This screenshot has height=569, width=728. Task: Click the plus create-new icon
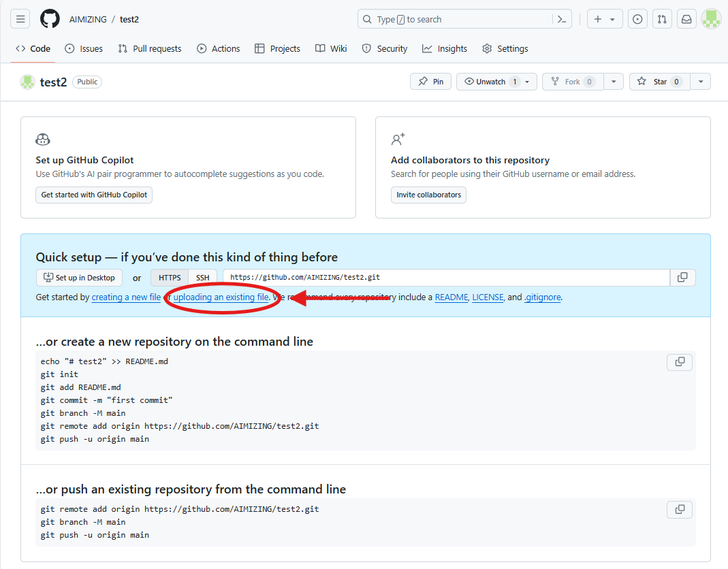pos(598,19)
